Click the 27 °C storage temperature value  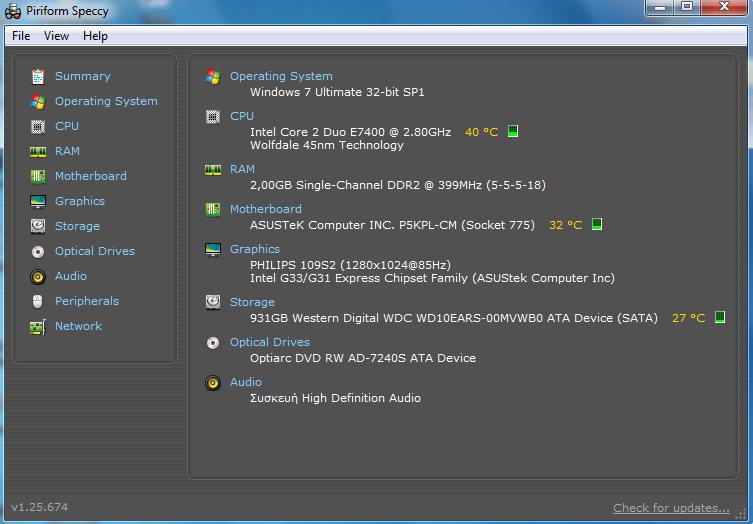coord(689,318)
